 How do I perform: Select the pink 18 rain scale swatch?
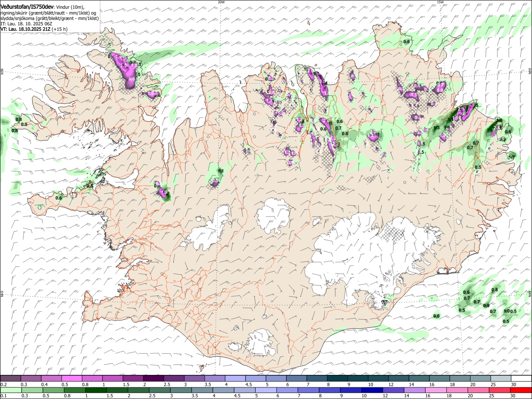457,390
